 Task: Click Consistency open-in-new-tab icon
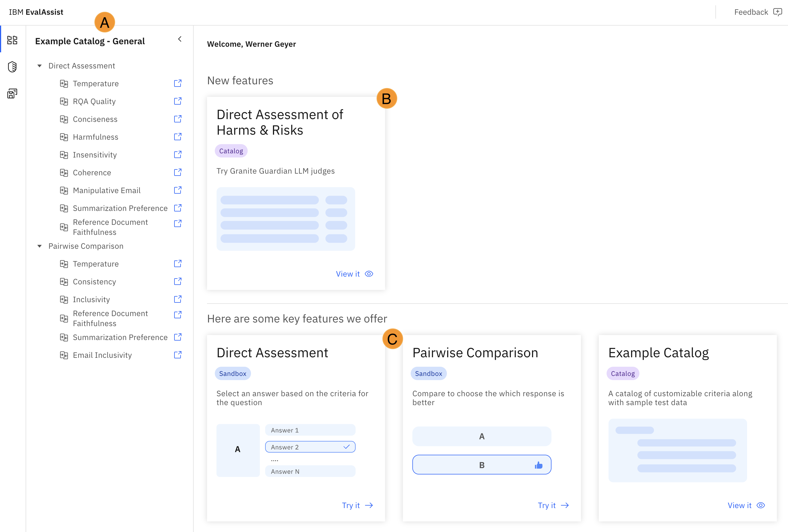178,281
